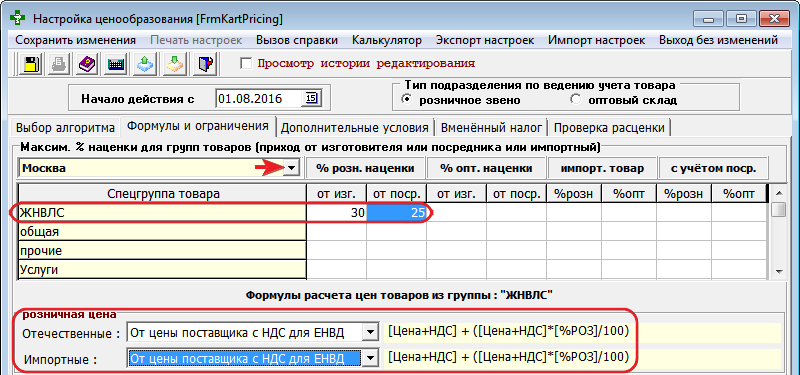Switch to Дополнительные условия tab

point(355,127)
